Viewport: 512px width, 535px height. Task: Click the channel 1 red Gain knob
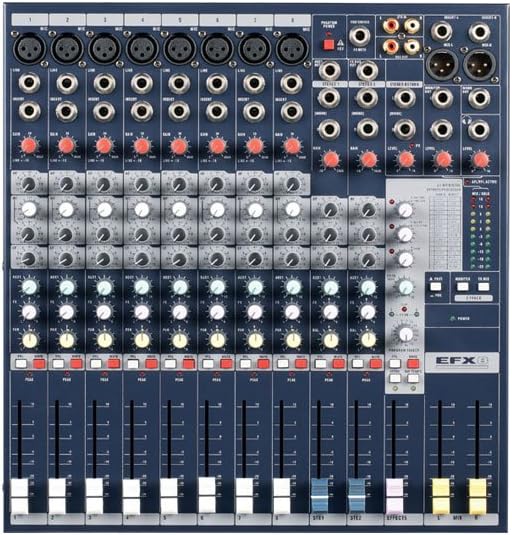click(29, 146)
